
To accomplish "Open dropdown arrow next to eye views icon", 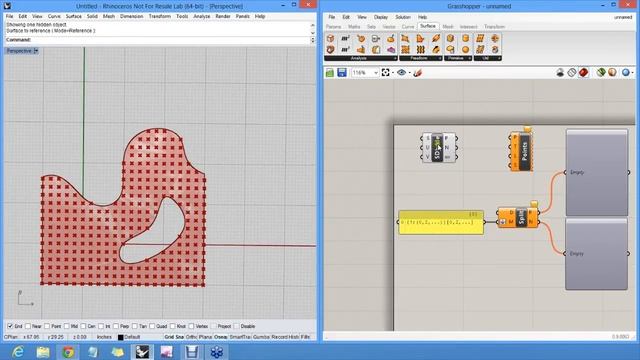I will 409,73.
